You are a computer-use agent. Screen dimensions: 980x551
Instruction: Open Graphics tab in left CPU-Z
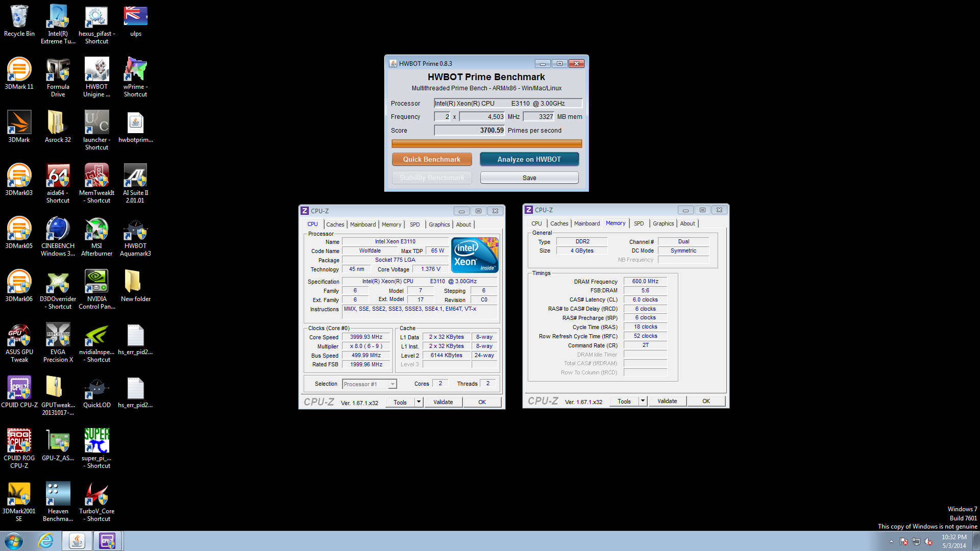439,224
